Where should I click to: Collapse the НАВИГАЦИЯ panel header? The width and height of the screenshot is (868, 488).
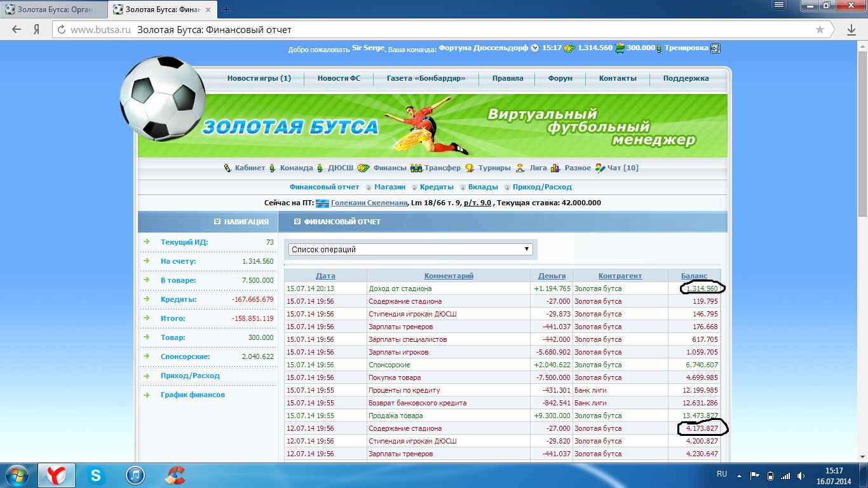tap(217, 222)
